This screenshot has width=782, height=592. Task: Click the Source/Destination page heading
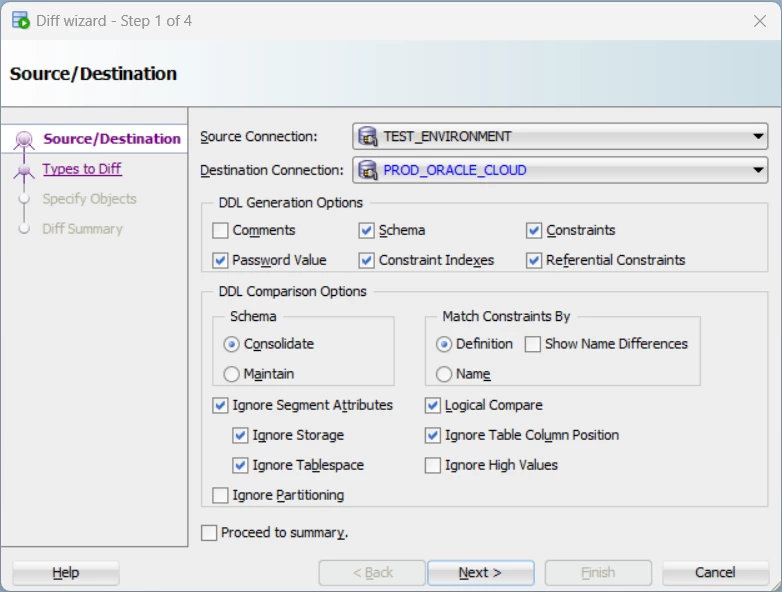pos(93,74)
